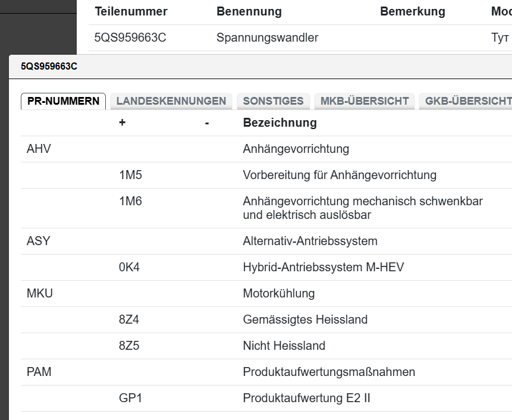Click Anhängevorrichtung mechanisch schwenkbar description
Image resolution: width=512 pixels, height=420 pixels.
(363, 208)
